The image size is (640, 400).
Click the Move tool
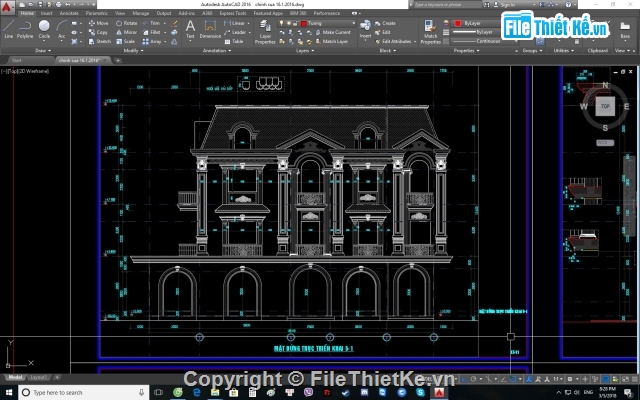point(98,23)
